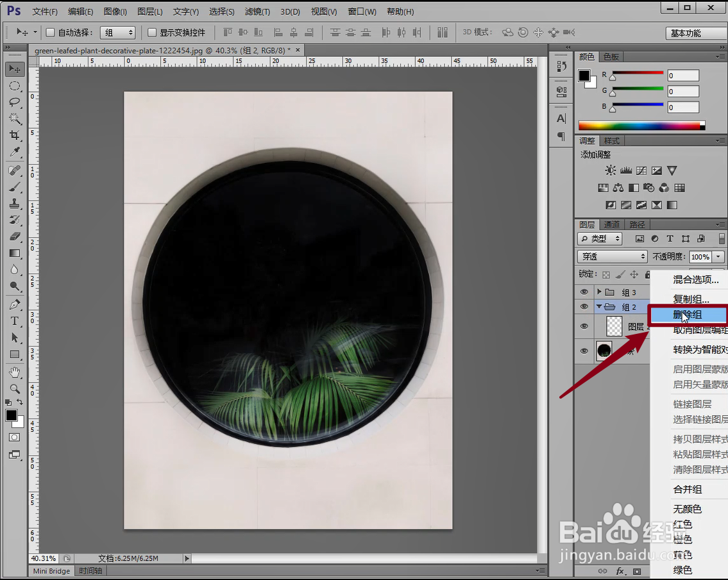Open the 时间轴 panel tab
Image resolution: width=728 pixels, height=580 pixels.
90,571
